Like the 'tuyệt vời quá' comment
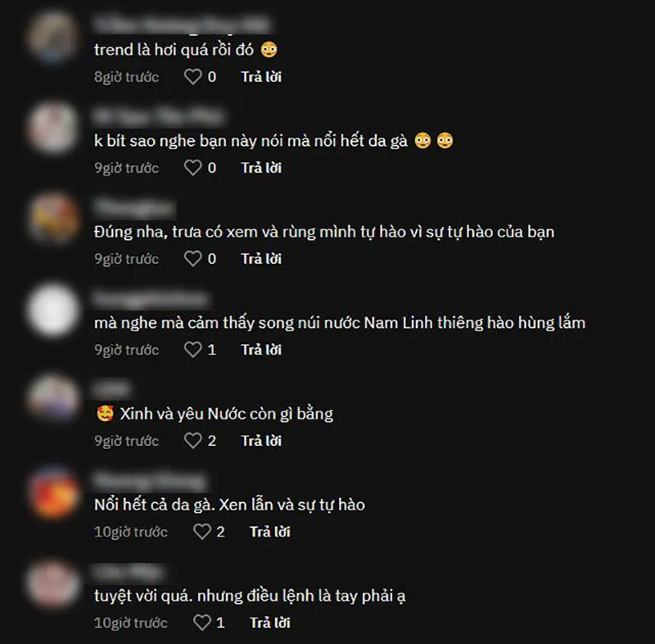The image size is (655, 644). pyautogui.click(x=202, y=623)
